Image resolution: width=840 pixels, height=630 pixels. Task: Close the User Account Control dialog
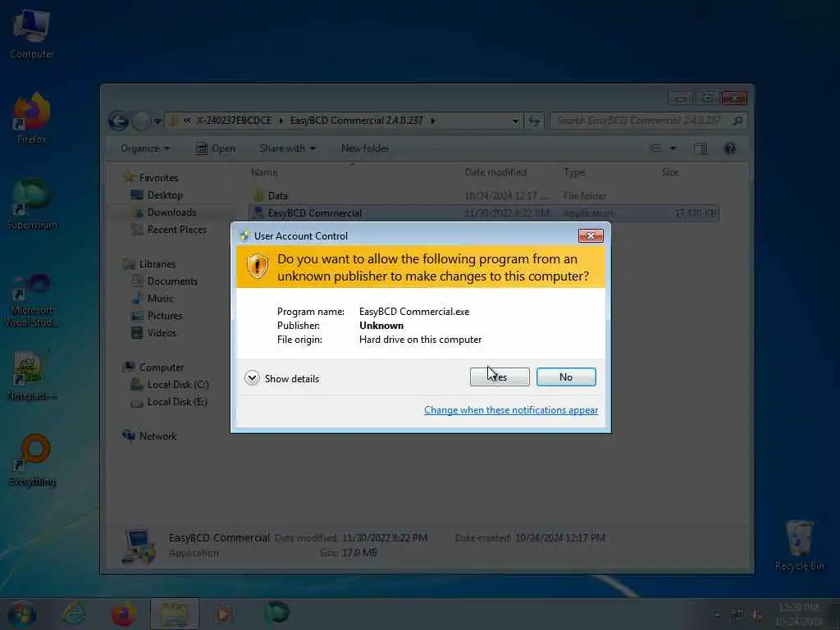[591, 235]
